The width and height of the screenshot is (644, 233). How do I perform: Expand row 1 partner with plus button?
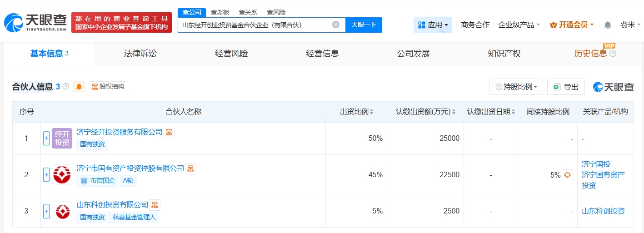(x=46, y=139)
